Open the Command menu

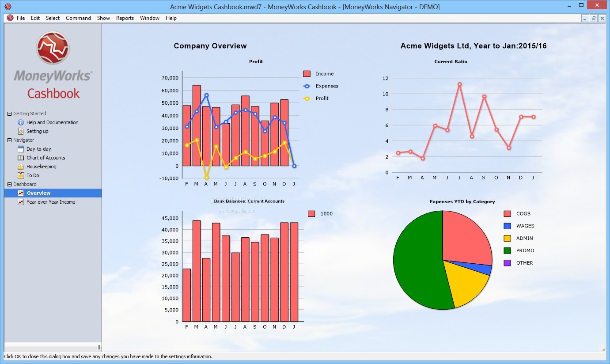78,18
